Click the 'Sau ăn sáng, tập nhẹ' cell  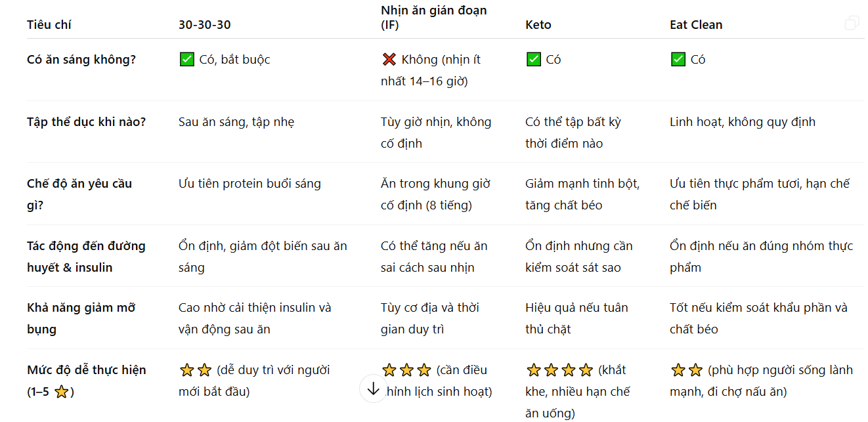tap(236, 122)
